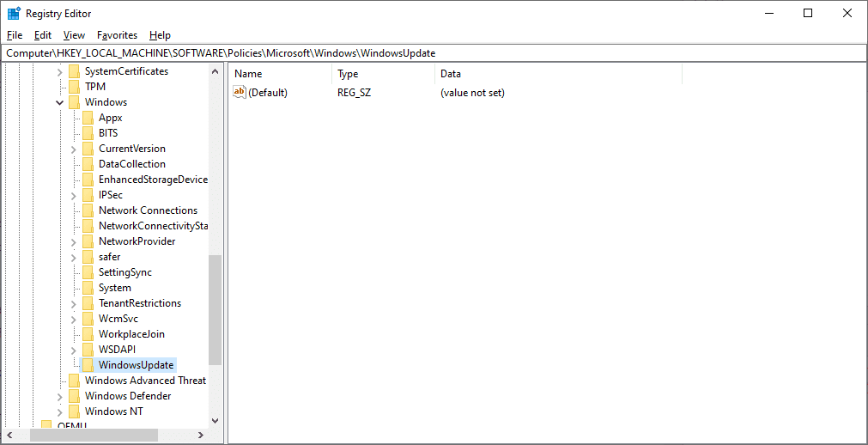Image resolution: width=868 pixels, height=445 pixels.
Task: Select the SettingSync folder icon
Action: (88, 273)
